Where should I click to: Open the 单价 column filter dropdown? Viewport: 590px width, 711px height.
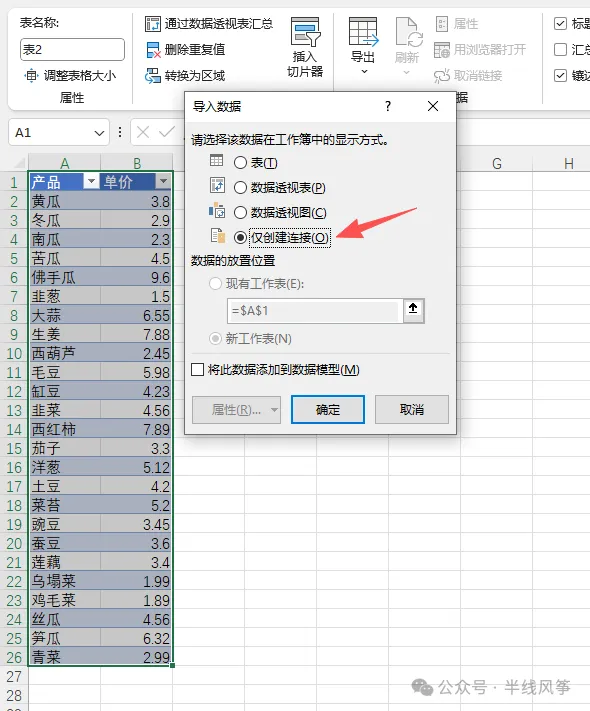[x=163, y=182]
